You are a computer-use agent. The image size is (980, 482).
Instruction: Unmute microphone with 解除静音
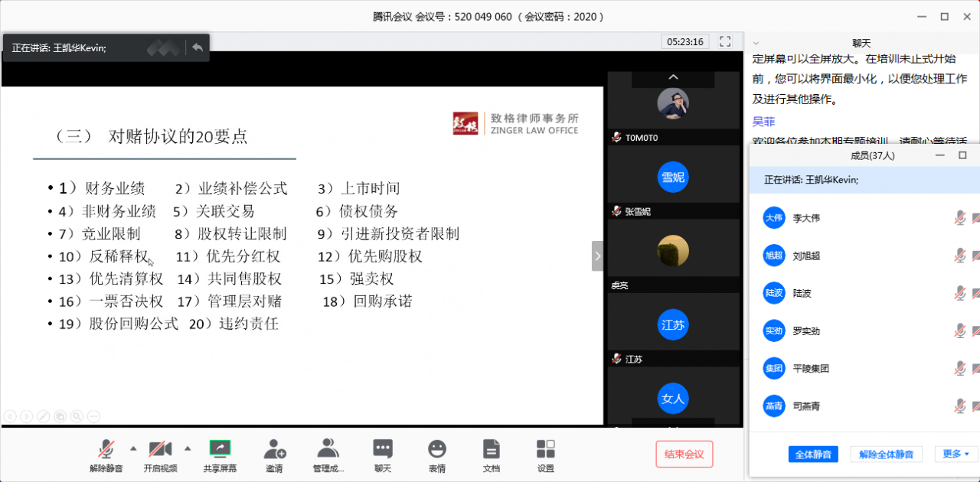106,449
